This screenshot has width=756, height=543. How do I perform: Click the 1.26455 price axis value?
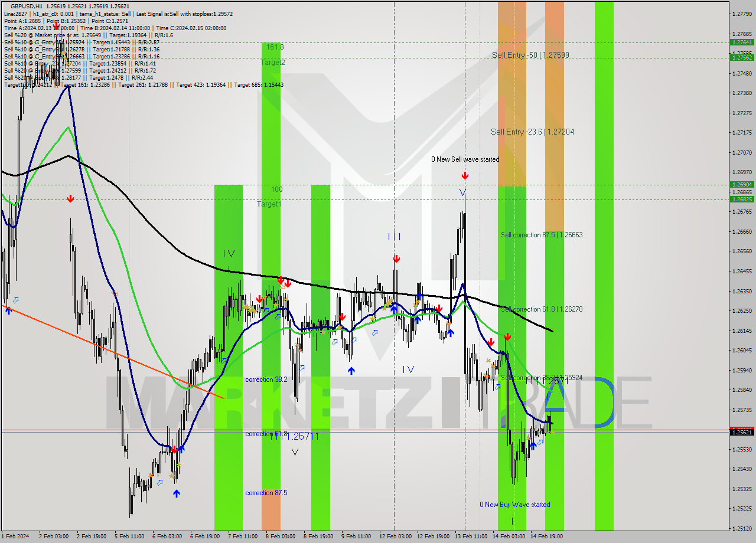(x=742, y=271)
